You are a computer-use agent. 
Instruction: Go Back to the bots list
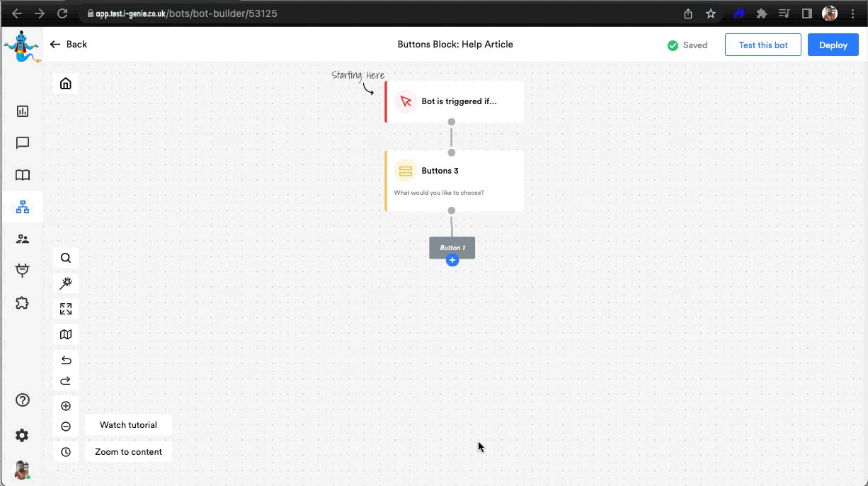[69, 44]
